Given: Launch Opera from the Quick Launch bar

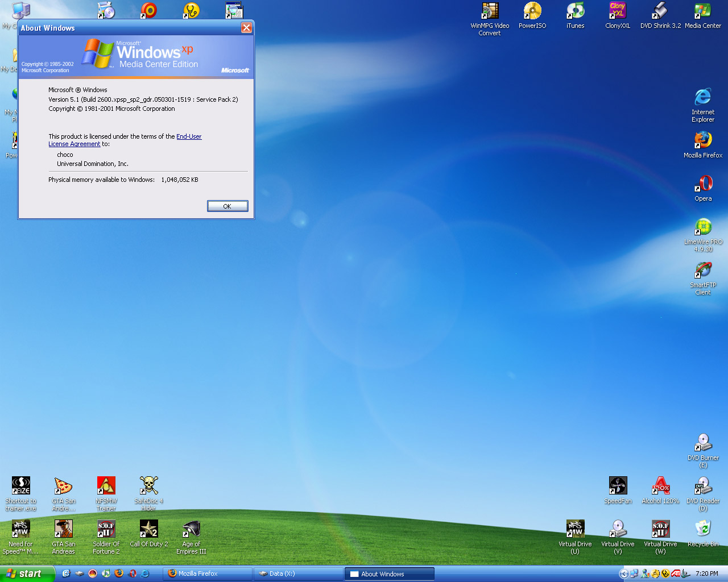Looking at the screenshot, I should coord(132,573).
